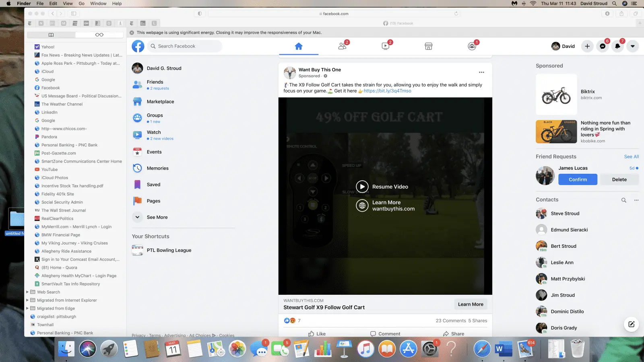Click the new message compose icon
This screenshot has height=362, width=644.
point(632,324)
